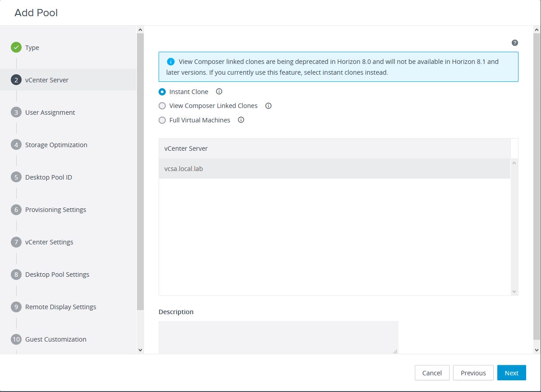The height and width of the screenshot is (392, 541).
Task: Click the step 3 number circle
Action: tap(16, 112)
